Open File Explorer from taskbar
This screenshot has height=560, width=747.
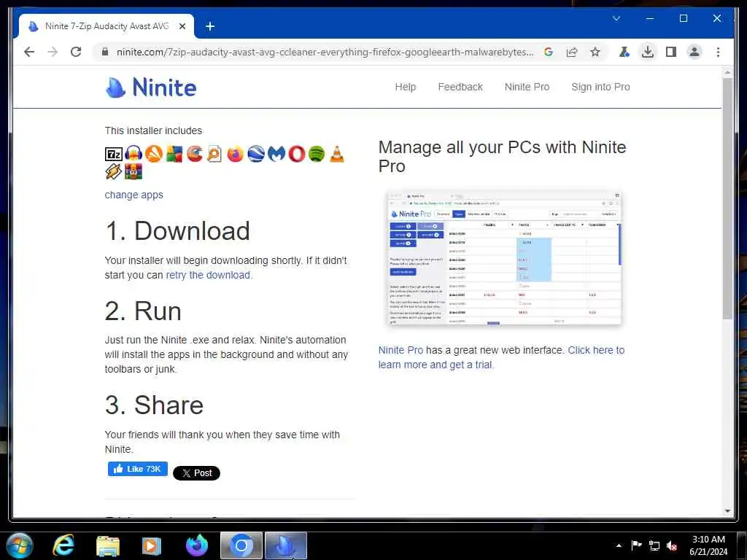tap(108, 545)
